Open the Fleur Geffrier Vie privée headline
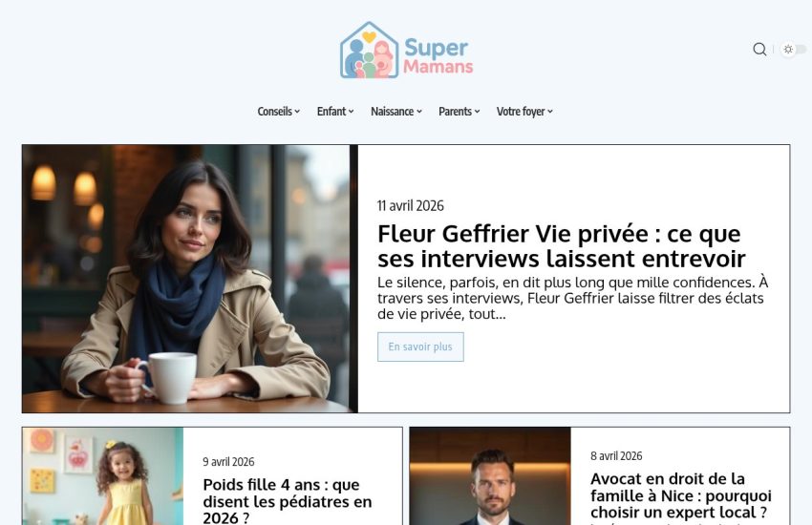 (562, 246)
